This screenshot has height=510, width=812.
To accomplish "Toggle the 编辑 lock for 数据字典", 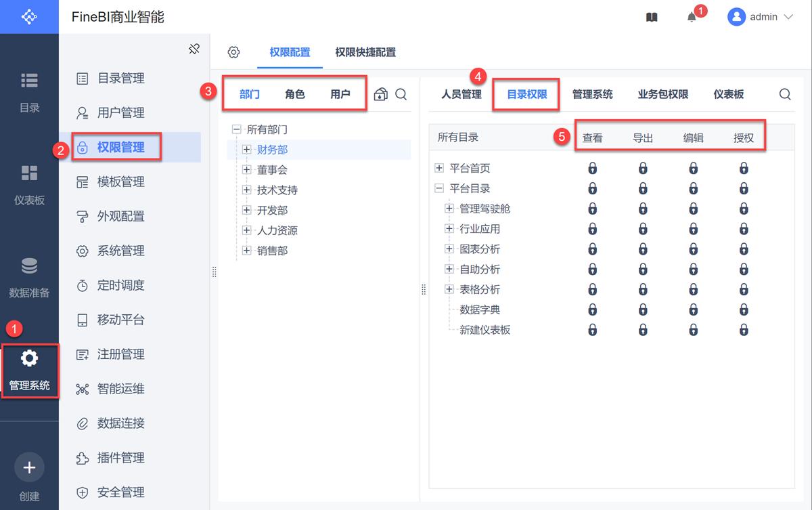I will (x=693, y=310).
